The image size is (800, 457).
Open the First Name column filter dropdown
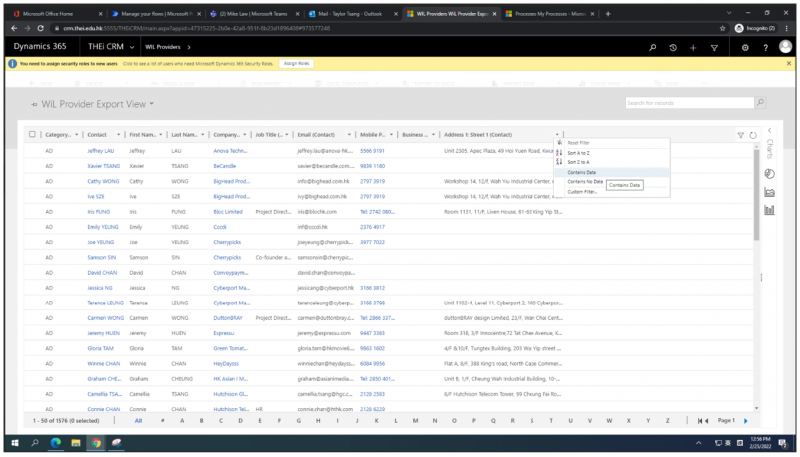click(x=160, y=135)
